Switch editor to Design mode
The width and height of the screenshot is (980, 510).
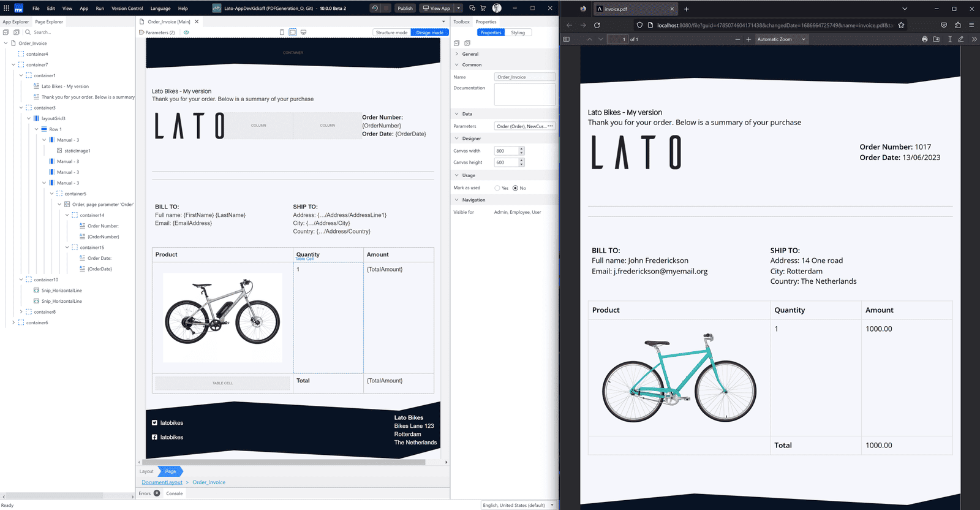click(429, 32)
